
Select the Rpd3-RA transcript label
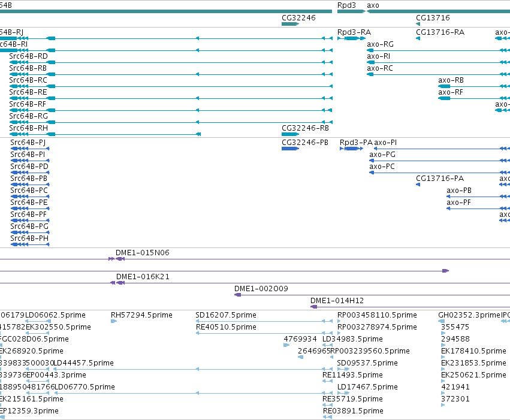pos(354,32)
